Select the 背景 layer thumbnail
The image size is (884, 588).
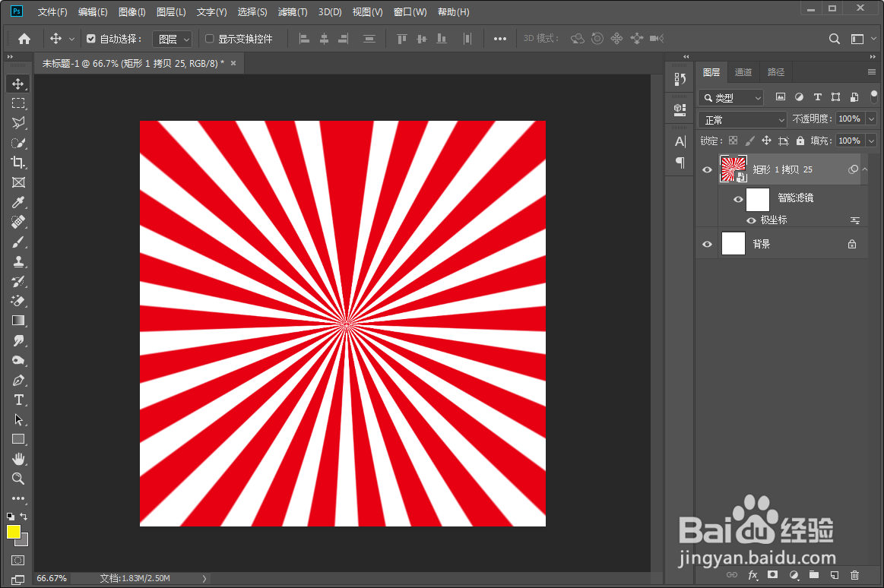point(733,244)
